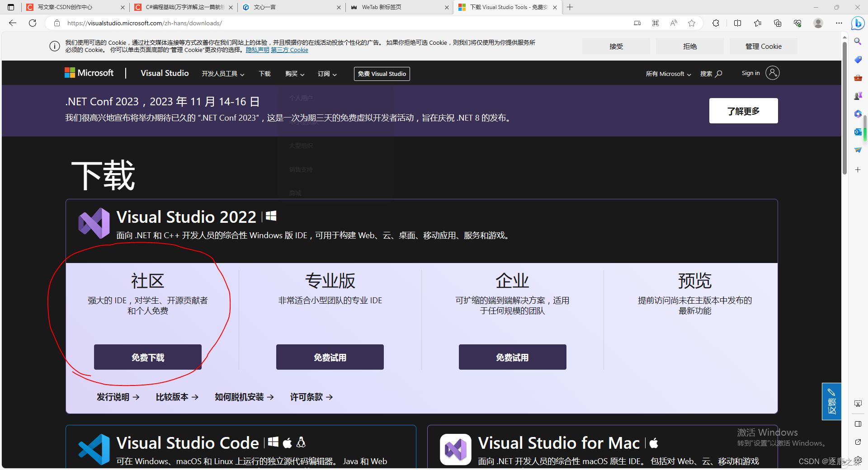868x470 pixels.
Task: Open 如何脱机安装 link
Action: click(x=245, y=397)
